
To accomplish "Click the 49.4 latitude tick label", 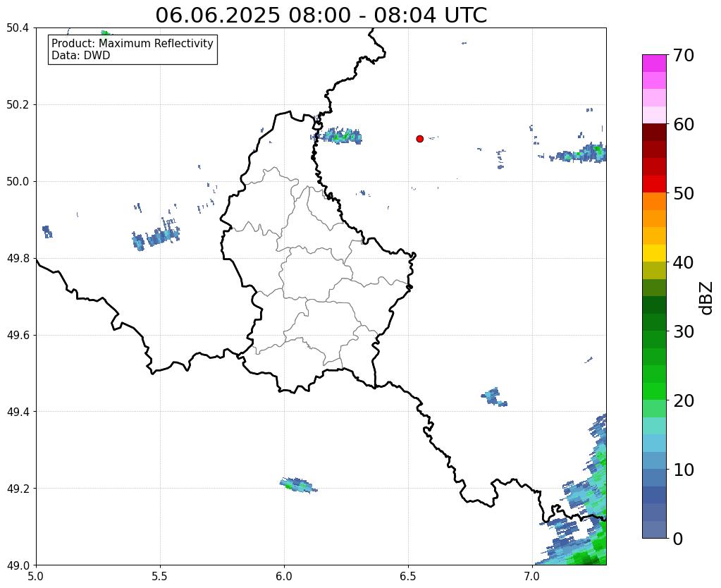I will (18, 412).
